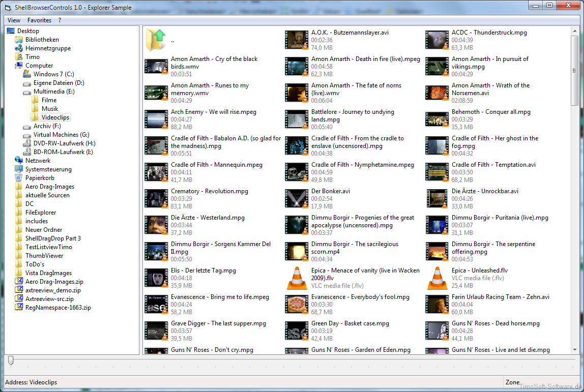Click the Systemsteuerung control panel icon
The width and height of the screenshot is (584, 392).
[19, 169]
